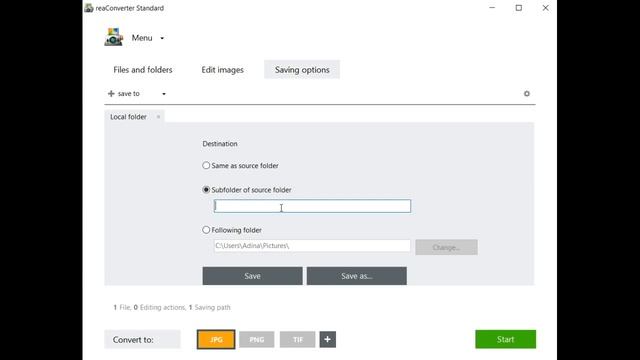The image size is (640, 360).
Task: Click the Save button
Action: point(252,276)
